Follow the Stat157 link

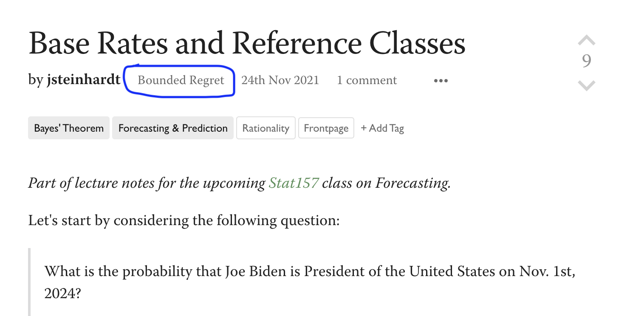(x=294, y=183)
